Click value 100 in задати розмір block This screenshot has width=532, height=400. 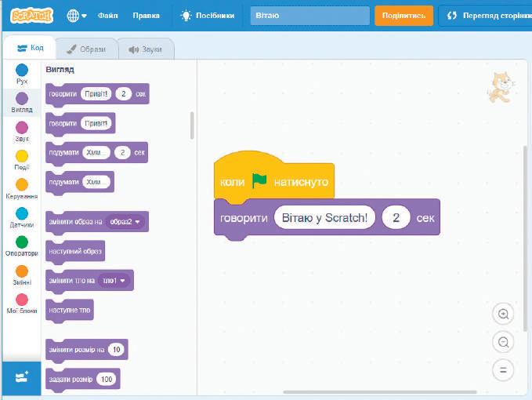[107, 379]
